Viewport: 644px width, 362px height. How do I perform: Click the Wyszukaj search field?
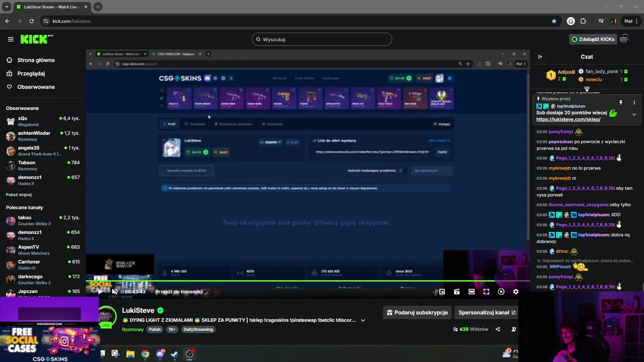322,39
